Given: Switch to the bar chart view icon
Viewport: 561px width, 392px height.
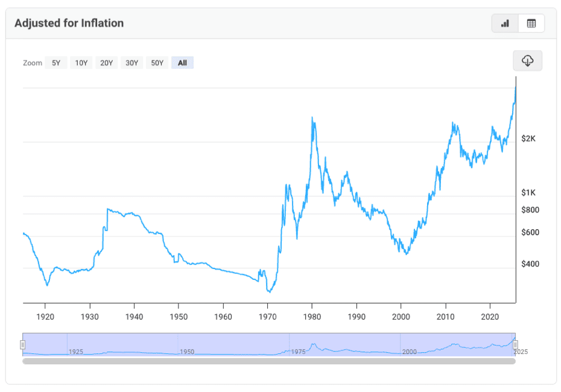Looking at the screenshot, I should [506, 24].
